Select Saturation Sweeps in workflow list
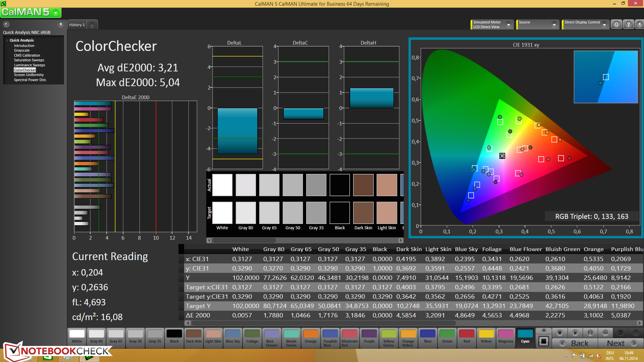Viewport: 644px width, 362px height. pos(29,60)
